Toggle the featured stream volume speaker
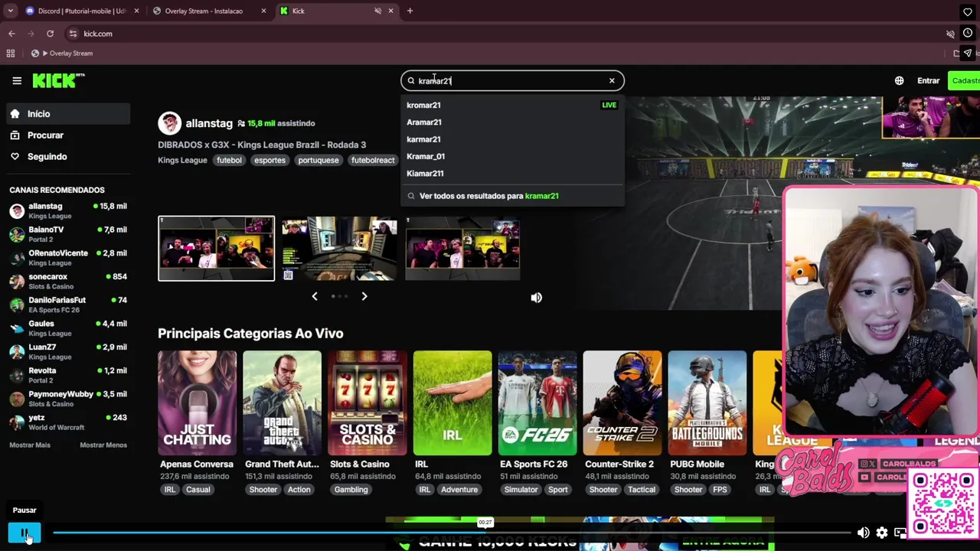Screen dimensions: 980x551 pos(536,298)
